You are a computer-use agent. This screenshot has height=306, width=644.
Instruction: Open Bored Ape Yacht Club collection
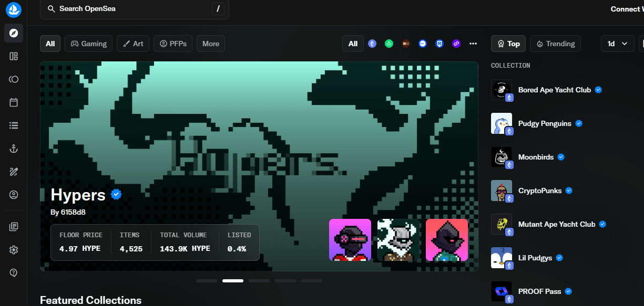point(554,90)
